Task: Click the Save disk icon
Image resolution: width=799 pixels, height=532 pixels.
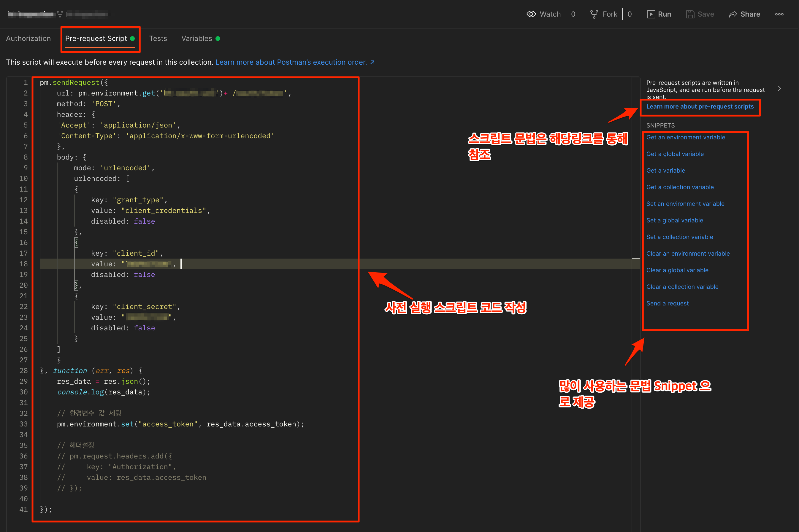Action: [690, 14]
